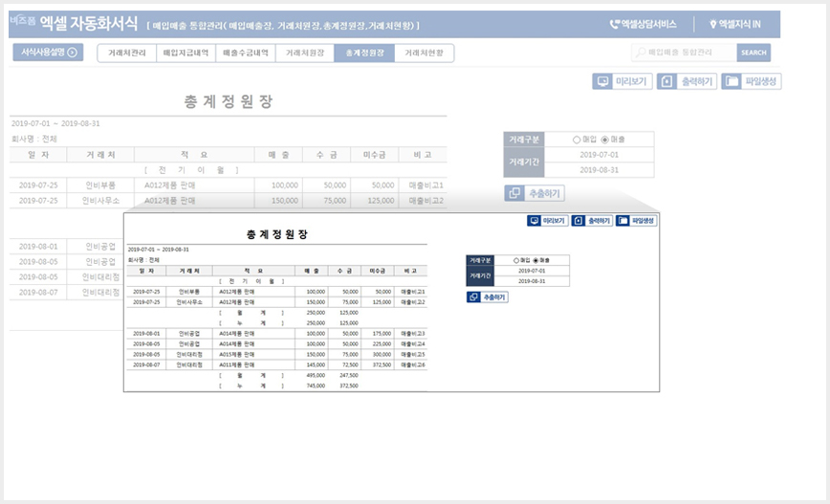Click the magnifier icon in the search box
The height and width of the screenshot is (504, 830).
tap(641, 53)
